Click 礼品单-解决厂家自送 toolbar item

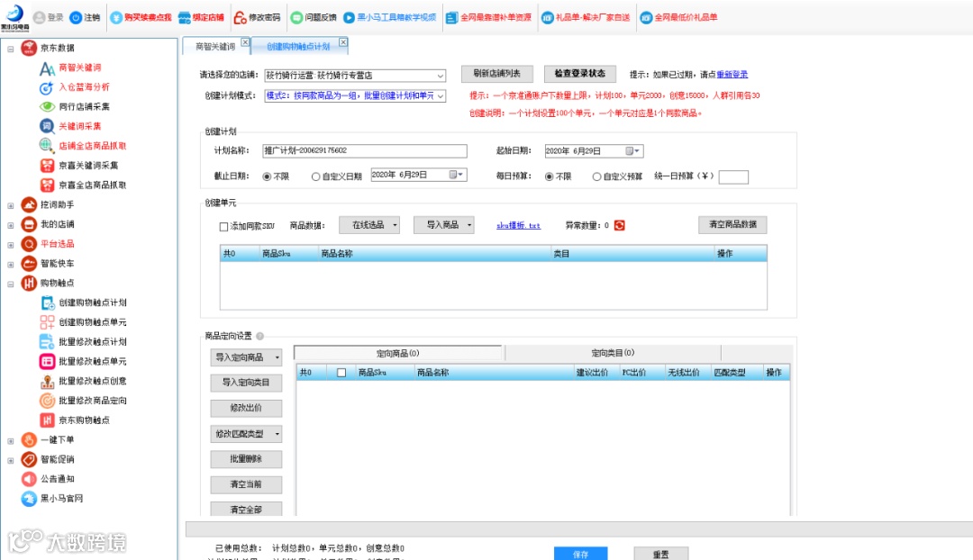(x=586, y=17)
